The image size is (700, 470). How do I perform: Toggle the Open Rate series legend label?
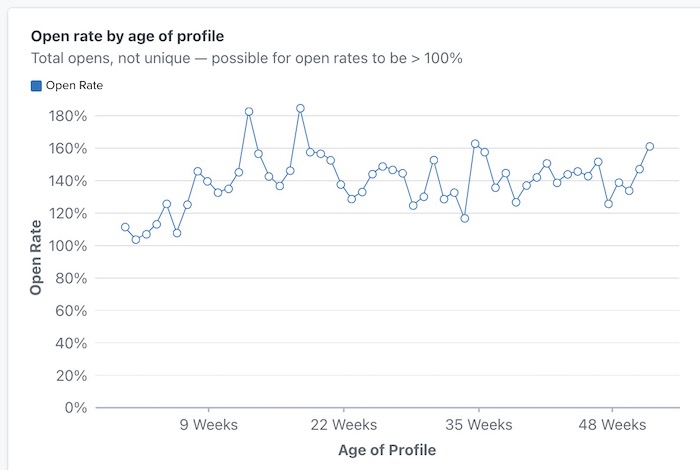pyautogui.click(x=74, y=86)
